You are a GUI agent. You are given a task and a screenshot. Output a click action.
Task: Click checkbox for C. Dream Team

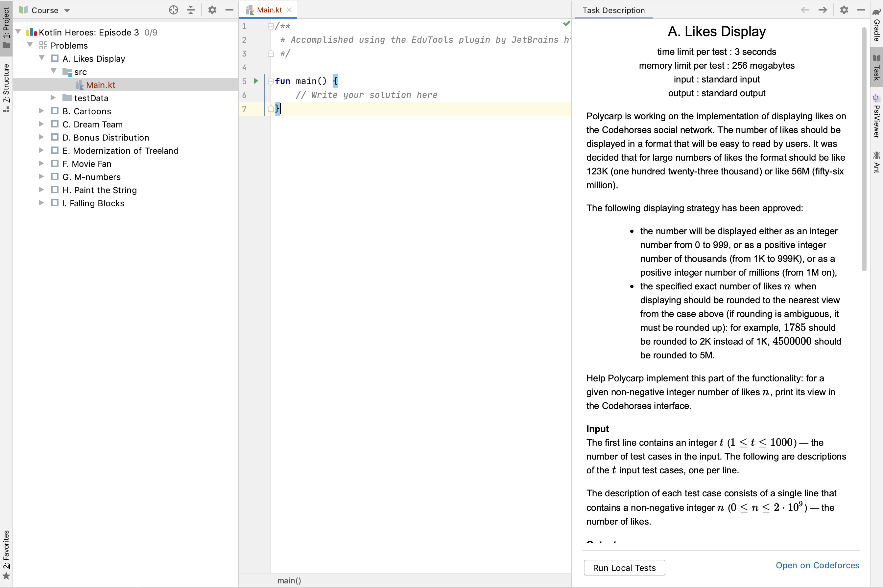pos(55,124)
